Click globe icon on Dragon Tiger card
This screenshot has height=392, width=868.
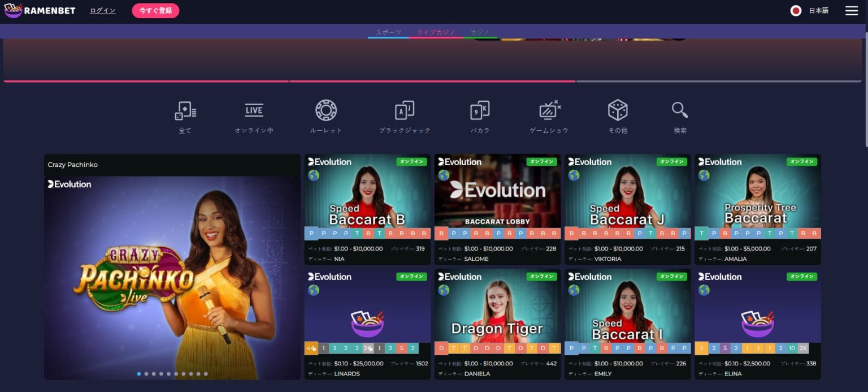444,290
